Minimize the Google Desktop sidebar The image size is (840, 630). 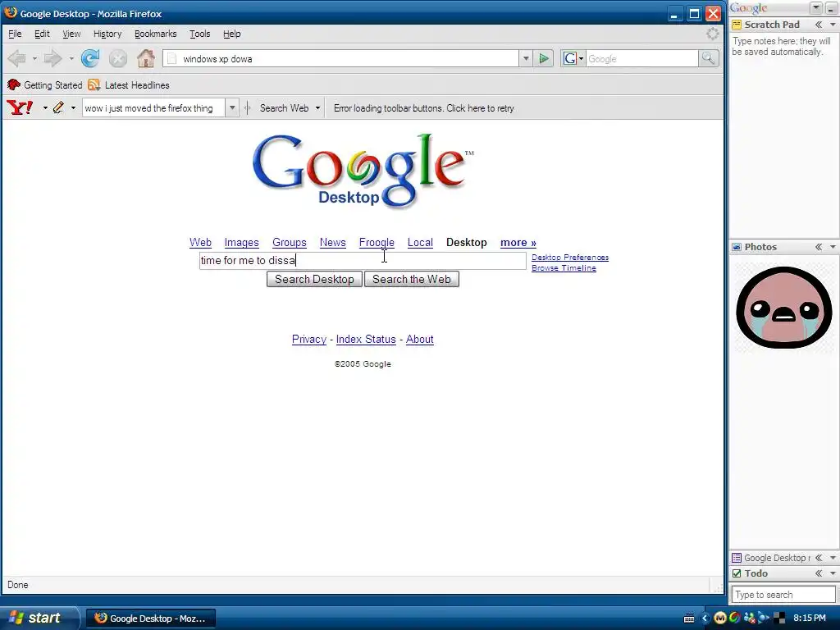tap(831, 8)
